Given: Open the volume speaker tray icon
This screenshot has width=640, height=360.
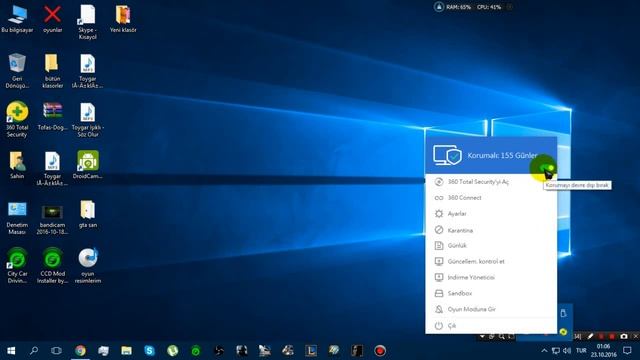Looking at the screenshot, I should pos(567,351).
